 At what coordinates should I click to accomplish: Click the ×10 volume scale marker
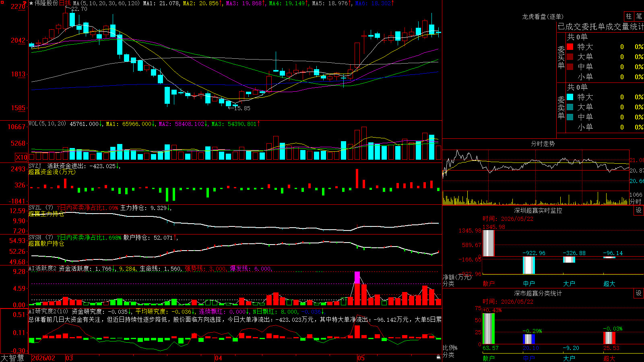point(21,157)
